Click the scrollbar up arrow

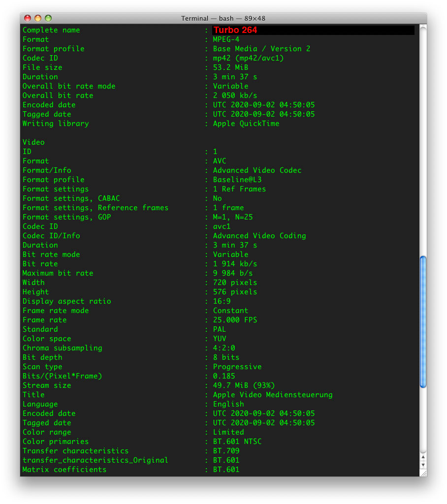(423, 457)
